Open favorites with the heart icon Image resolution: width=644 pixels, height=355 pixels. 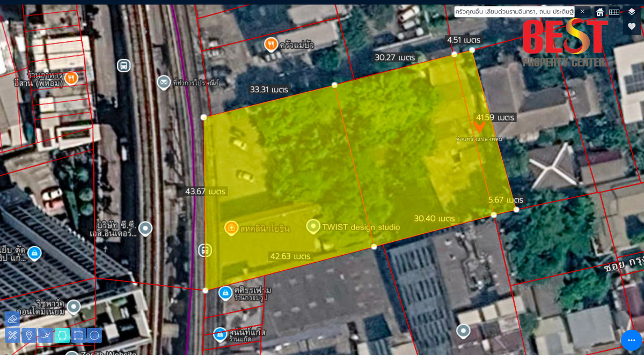click(x=632, y=26)
